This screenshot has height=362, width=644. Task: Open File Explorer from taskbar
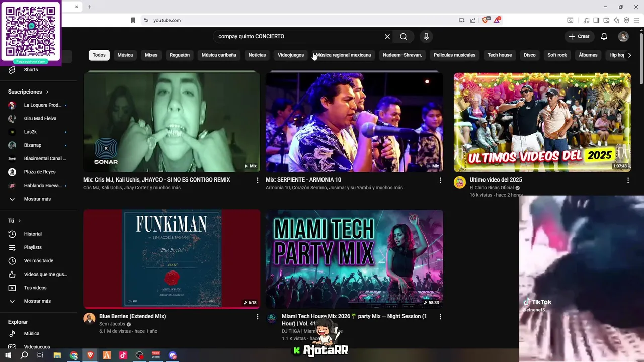pos(57,355)
